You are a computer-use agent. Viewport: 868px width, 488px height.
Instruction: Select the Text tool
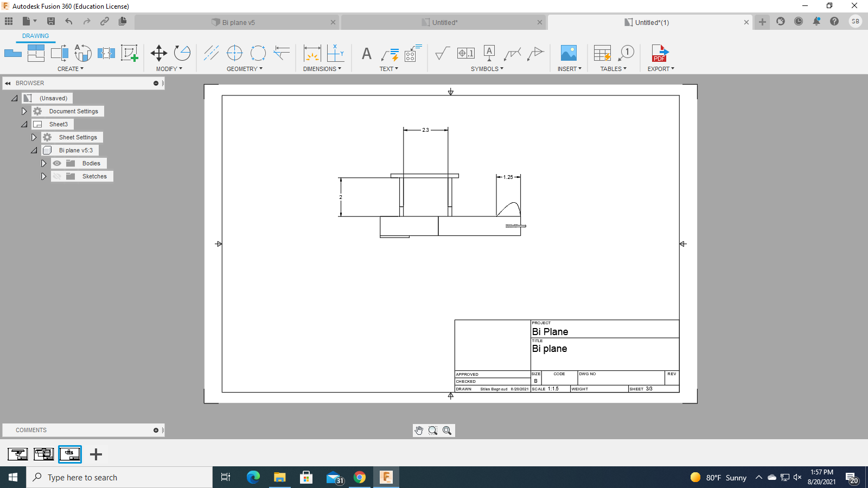tap(366, 53)
